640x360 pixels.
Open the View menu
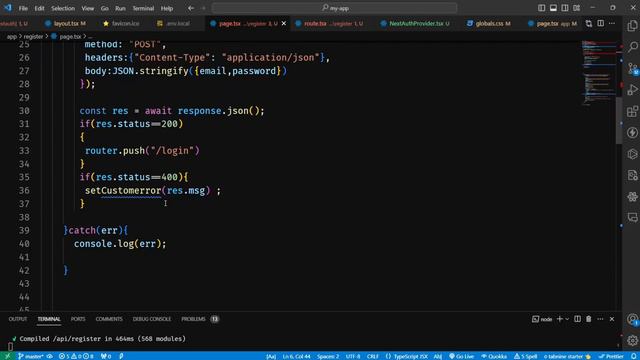click(87, 8)
